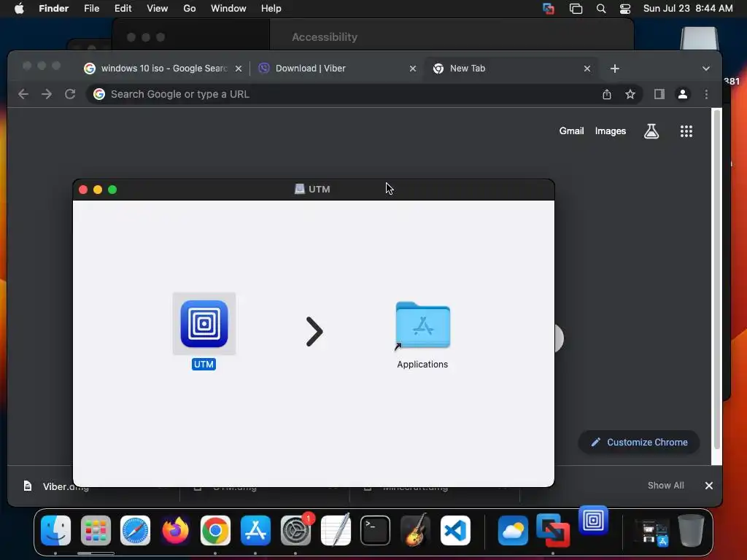Open the Finder menu
Screen dimensions: 747x560
pyautogui.click(x=53, y=9)
